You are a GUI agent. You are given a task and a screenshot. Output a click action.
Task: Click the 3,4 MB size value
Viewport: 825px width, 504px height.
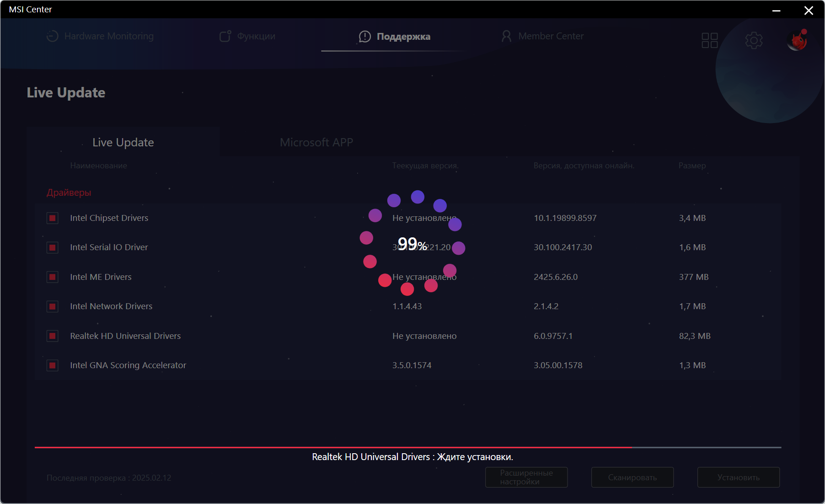click(692, 218)
